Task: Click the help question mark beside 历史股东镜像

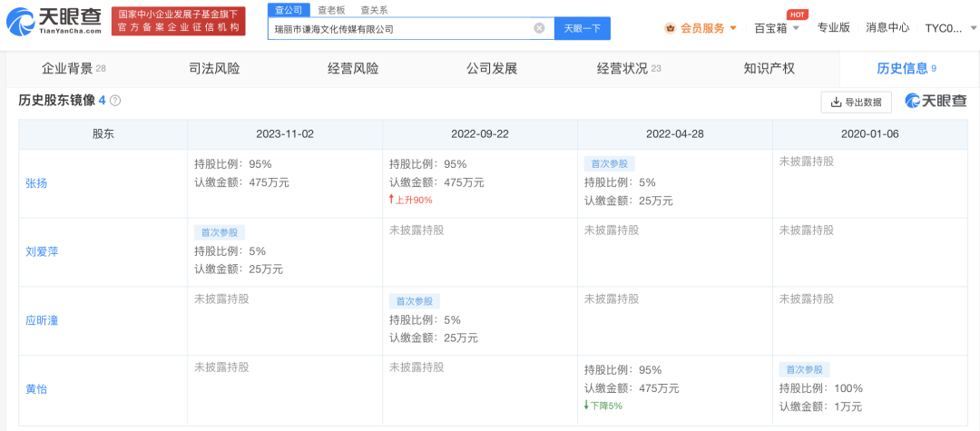Action: tap(115, 100)
